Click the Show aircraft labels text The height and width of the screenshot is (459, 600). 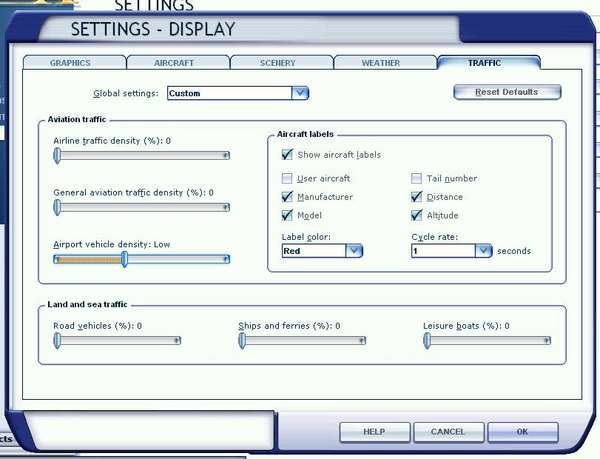(x=339, y=155)
